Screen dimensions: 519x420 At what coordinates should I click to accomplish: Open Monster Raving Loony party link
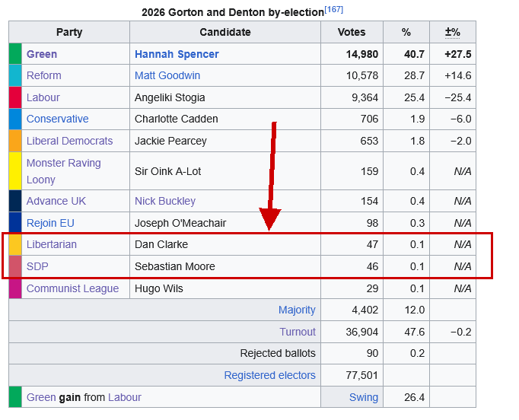[64, 171]
